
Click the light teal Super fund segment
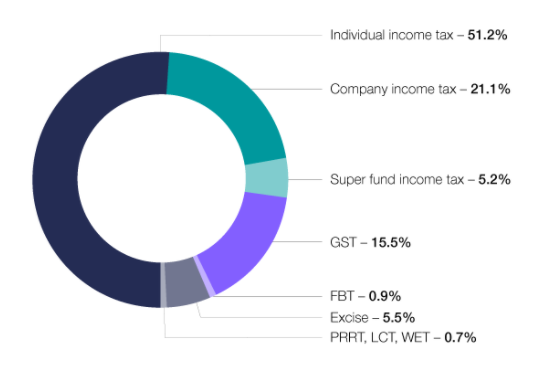coord(267,178)
